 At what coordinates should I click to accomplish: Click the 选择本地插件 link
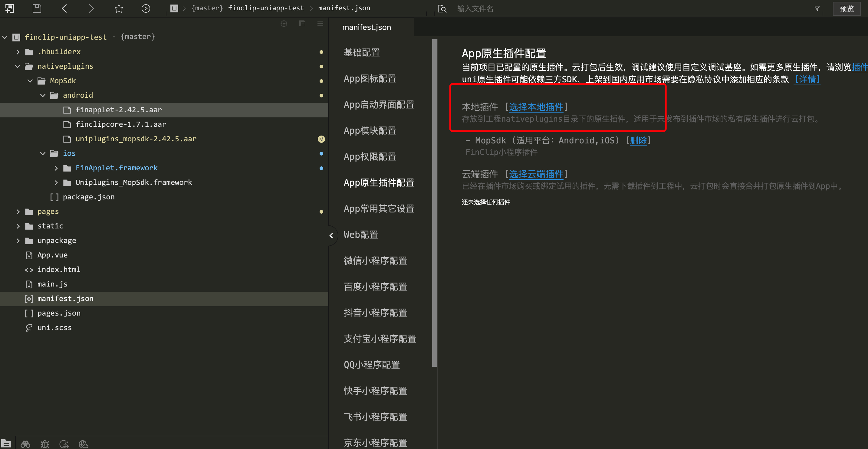click(x=536, y=107)
